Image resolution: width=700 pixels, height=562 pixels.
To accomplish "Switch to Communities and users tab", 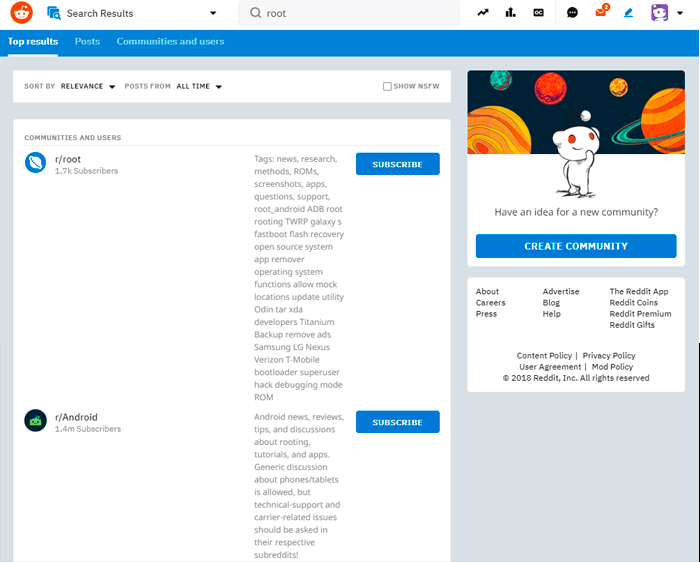I will 171,42.
